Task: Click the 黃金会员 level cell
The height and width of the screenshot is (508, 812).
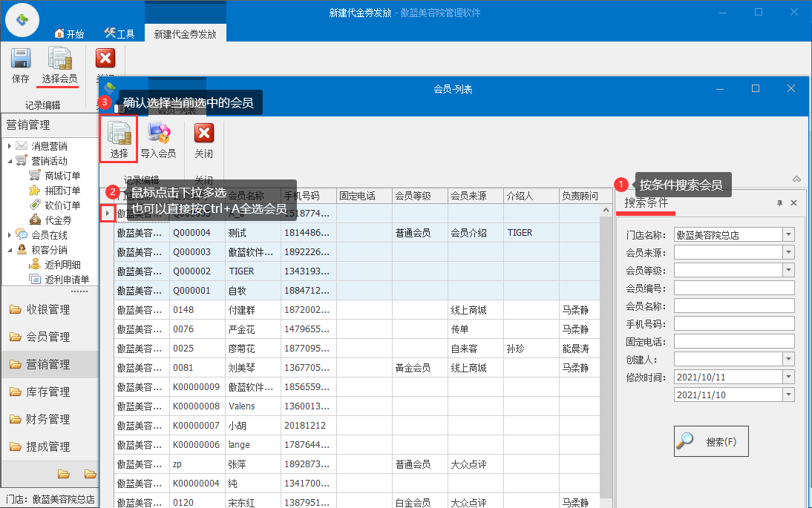Action: click(420, 368)
